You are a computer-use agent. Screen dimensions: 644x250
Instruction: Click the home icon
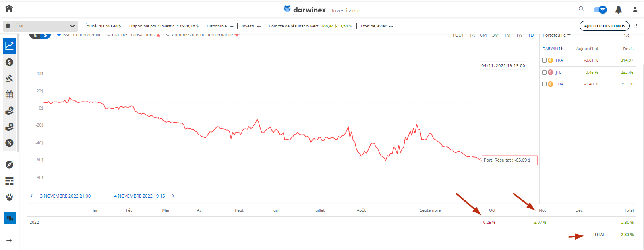point(9,8)
